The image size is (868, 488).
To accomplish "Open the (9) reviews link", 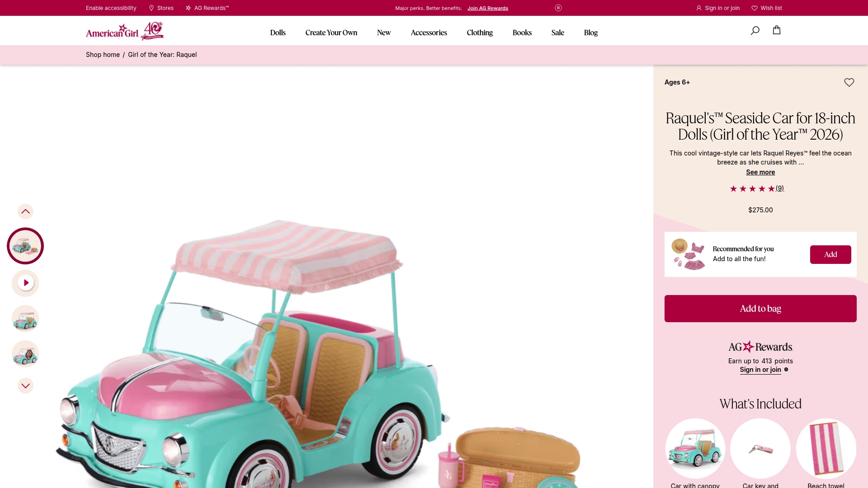I will click(780, 188).
